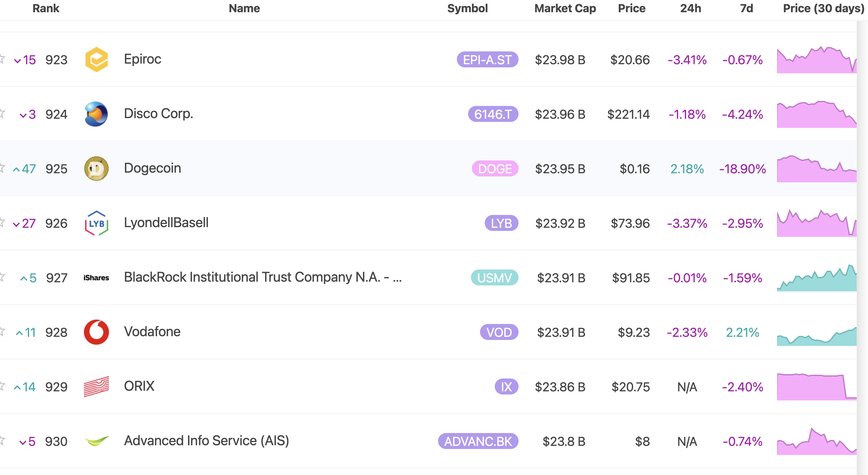Click the Price (30 days) header
This screenshot has width=868, height=475.
tap(824, 8)
